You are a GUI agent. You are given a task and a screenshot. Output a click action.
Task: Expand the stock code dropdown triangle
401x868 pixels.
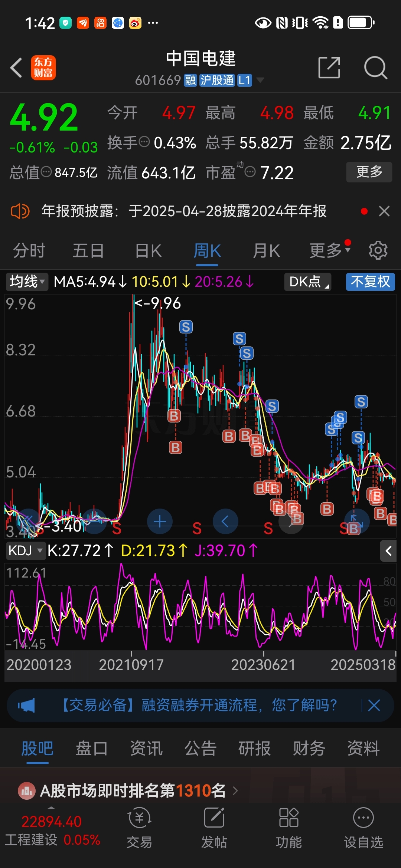click(x=260, y=80)
